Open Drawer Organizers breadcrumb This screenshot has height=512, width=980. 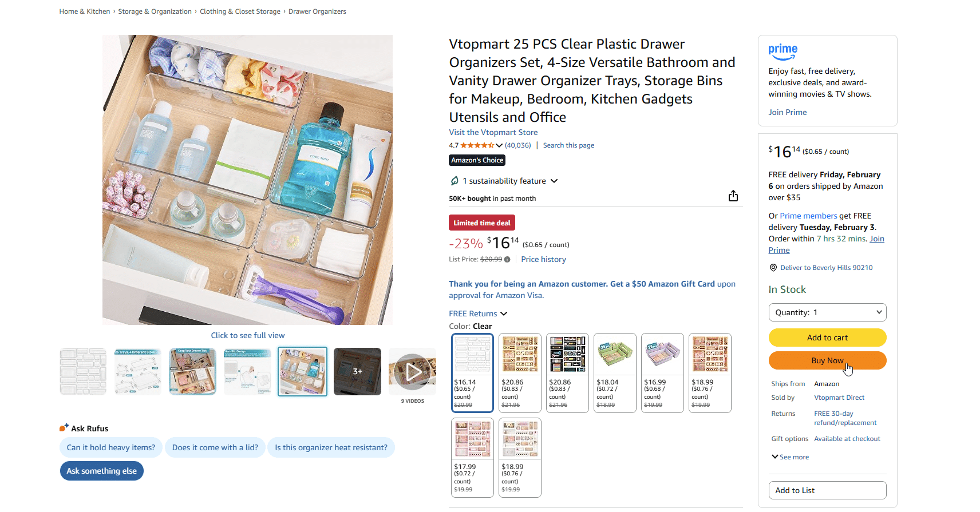click(317, 11)
